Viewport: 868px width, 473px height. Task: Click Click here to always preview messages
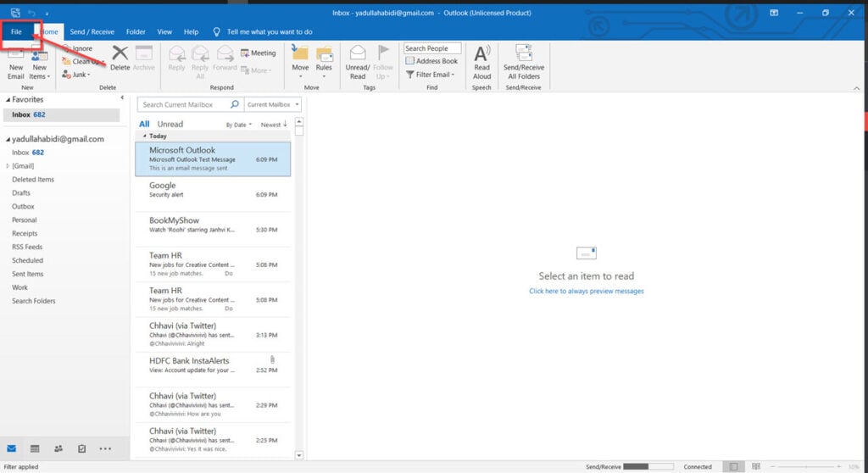pyautogui.click(x=587, y=291)
